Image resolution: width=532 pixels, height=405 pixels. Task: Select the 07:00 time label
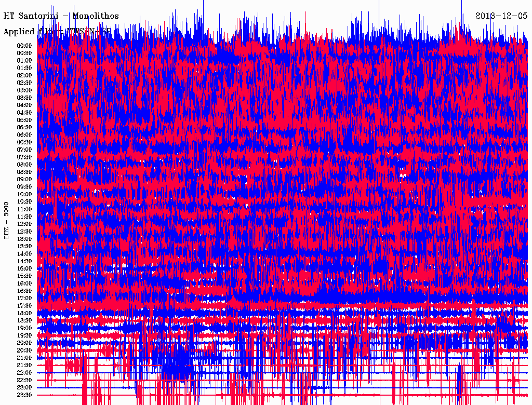click(x=24, y=150)
